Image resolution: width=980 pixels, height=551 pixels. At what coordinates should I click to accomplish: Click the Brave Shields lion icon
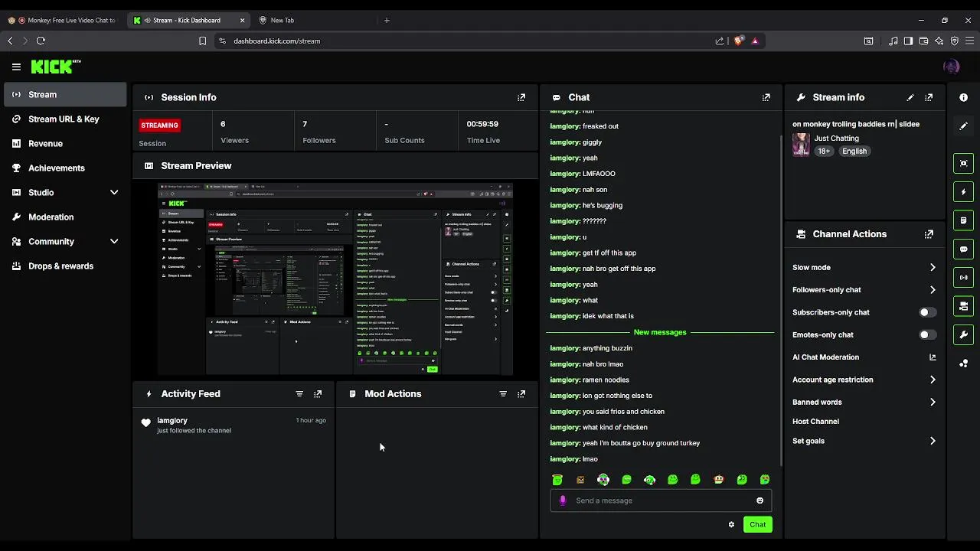[738, 41]
